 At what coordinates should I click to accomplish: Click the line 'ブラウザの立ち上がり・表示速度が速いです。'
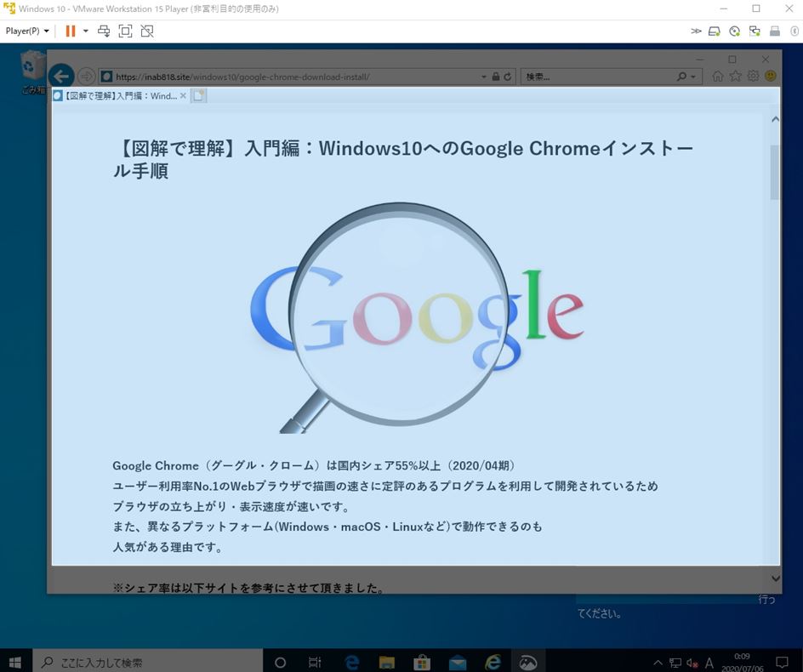tap(231, 507)
